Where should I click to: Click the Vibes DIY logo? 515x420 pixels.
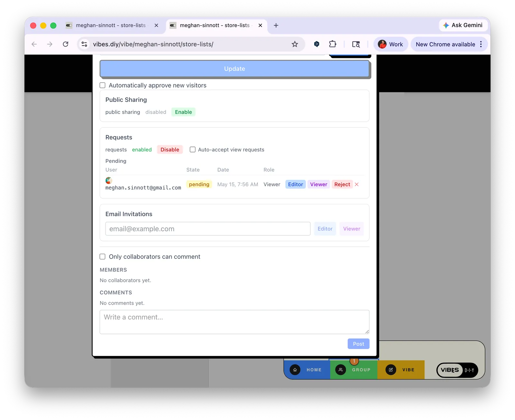tap(457, 370)
